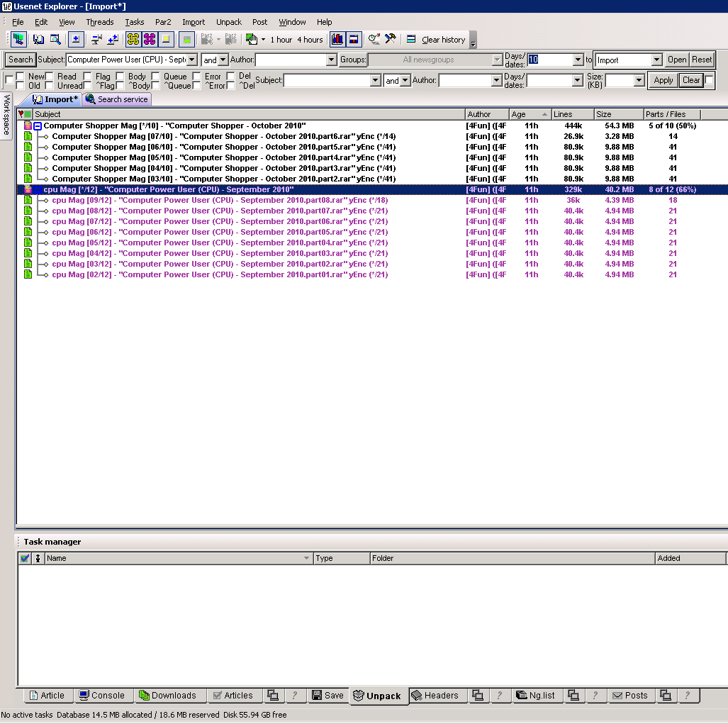Open the Import target dropdown
Image resolution: width=728 pixels, height=724 pixels.
coord(656,60)
